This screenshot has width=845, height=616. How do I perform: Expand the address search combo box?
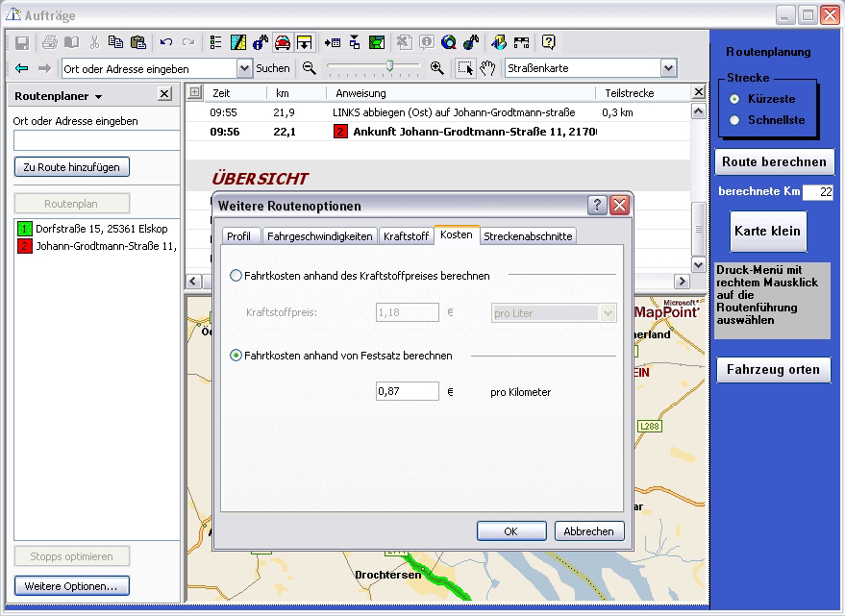tap(244, 68)
